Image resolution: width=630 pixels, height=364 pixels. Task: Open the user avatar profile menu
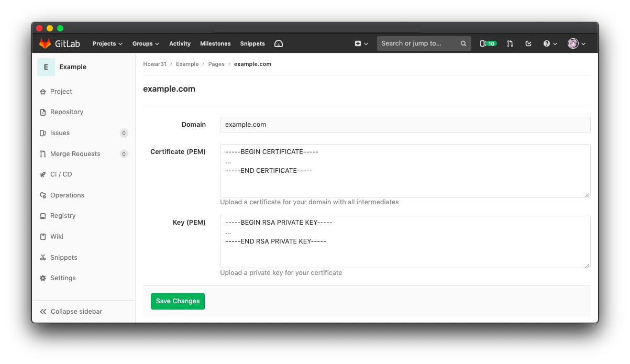576,43
